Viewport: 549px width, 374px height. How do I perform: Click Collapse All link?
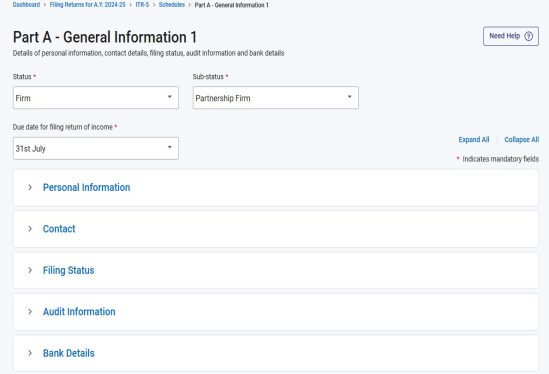pos(521,139)
